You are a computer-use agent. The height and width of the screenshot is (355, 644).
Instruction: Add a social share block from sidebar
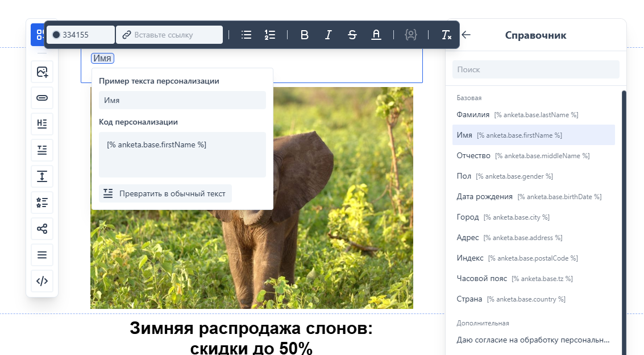pyautogui.click(x=42, y=229)
